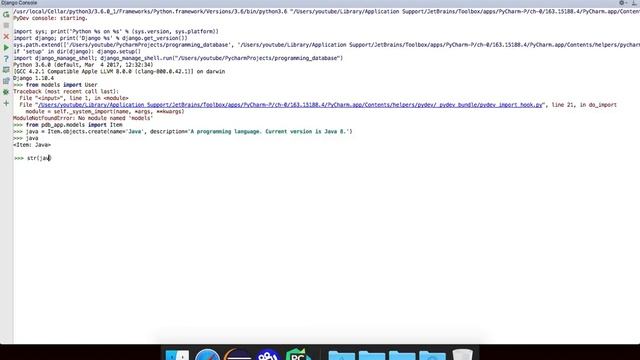Click the Rerun console icon

coord(6,14)
